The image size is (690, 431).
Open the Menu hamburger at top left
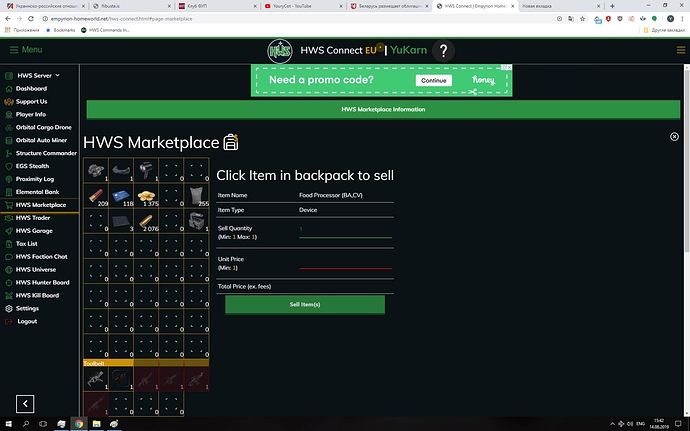pyautogui.click(x=26, y=50)
